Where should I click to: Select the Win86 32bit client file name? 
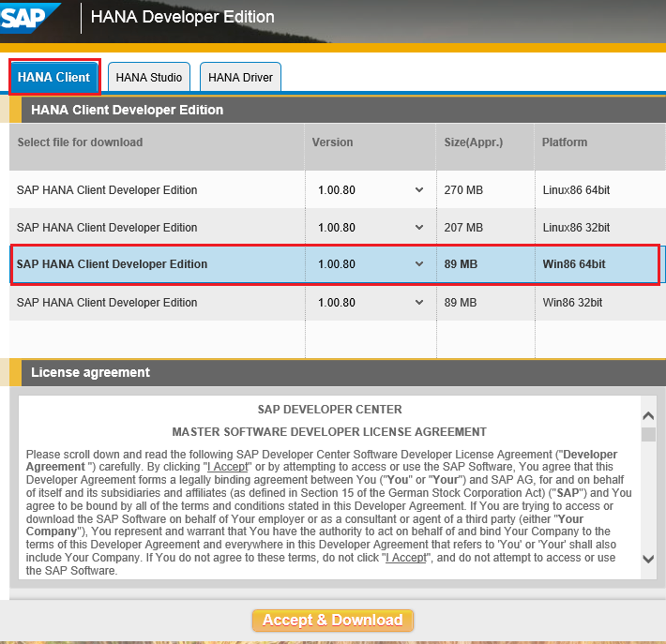point(107,302)
